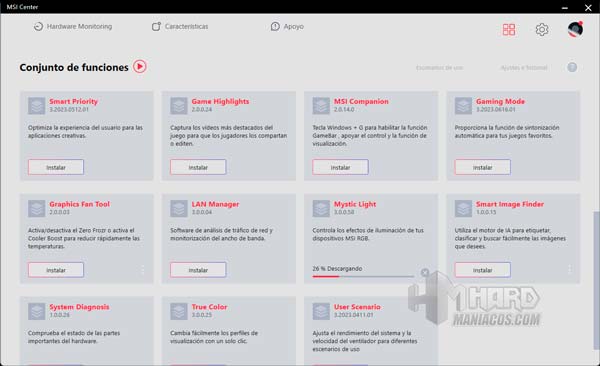Install the LAN Manager feature

pyautogui.click(x=198, y=270)
